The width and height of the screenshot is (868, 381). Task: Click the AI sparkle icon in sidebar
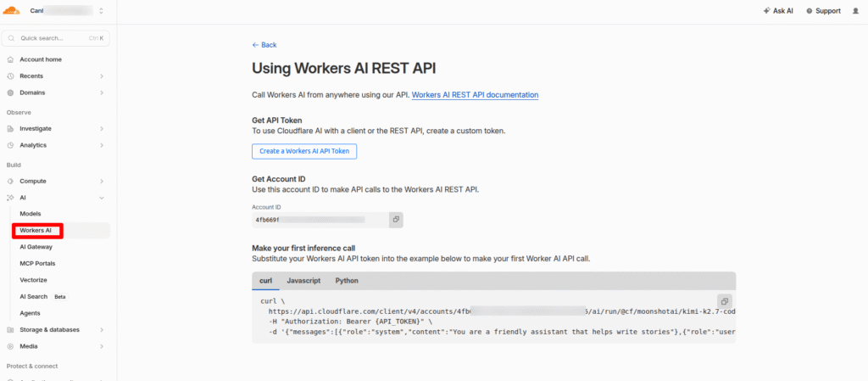click(x=10, y=198)
